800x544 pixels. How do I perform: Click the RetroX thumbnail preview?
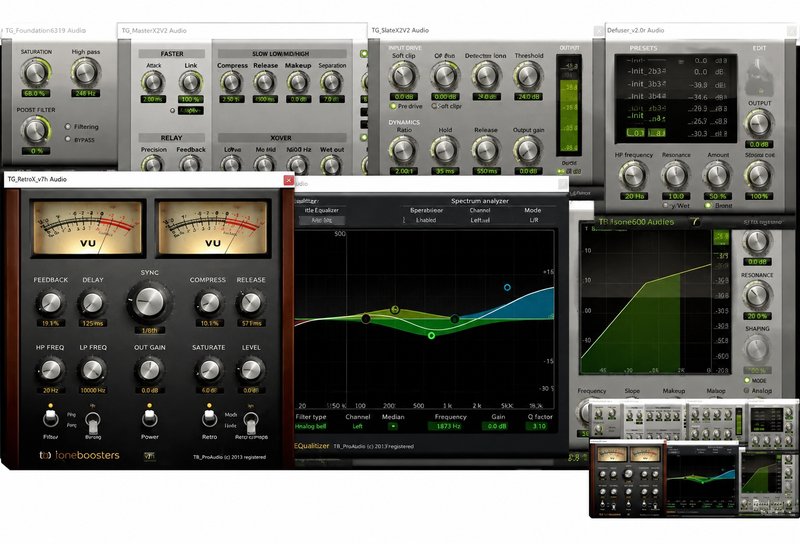(x=628, y=478)
